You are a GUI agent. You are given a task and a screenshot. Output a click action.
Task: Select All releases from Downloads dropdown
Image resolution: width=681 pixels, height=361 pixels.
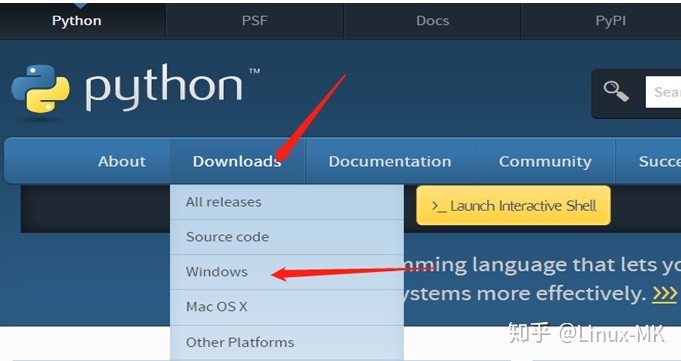287,202
